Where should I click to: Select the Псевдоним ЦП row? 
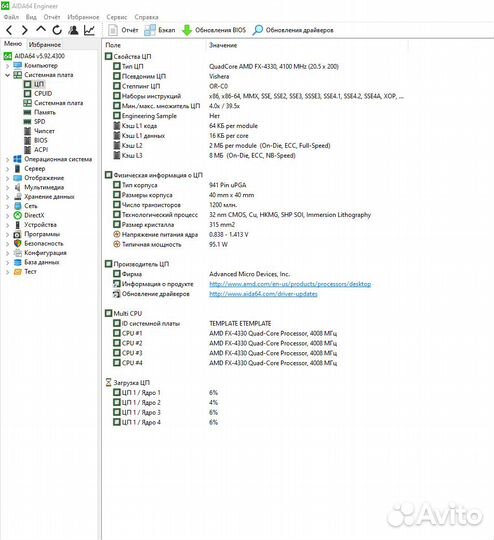coord(171,76)
